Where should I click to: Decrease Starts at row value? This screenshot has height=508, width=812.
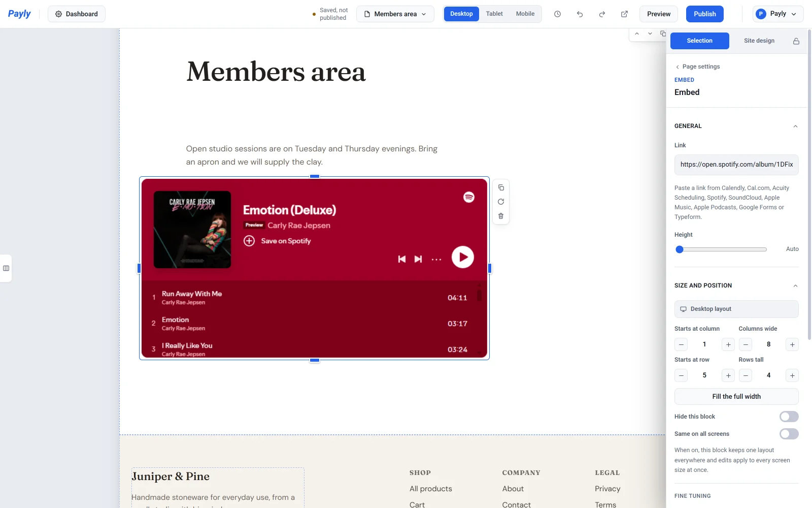682,375
